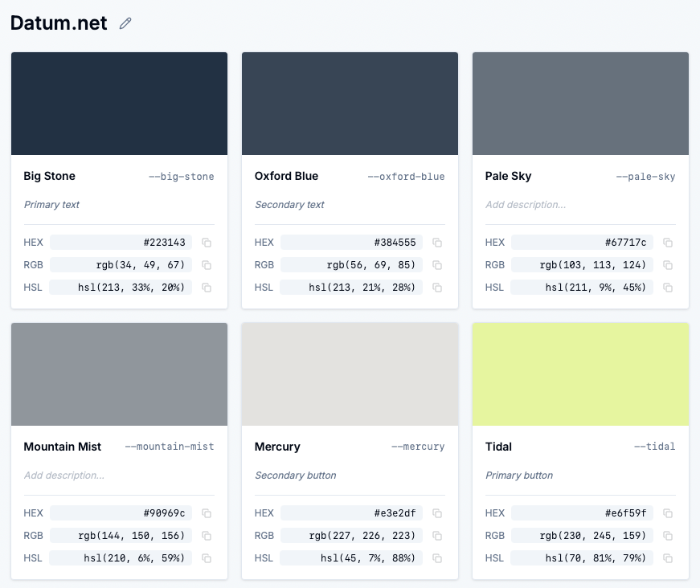
Task: Click the --mountain-mist variable name
Action: click(x=170, y=447)
